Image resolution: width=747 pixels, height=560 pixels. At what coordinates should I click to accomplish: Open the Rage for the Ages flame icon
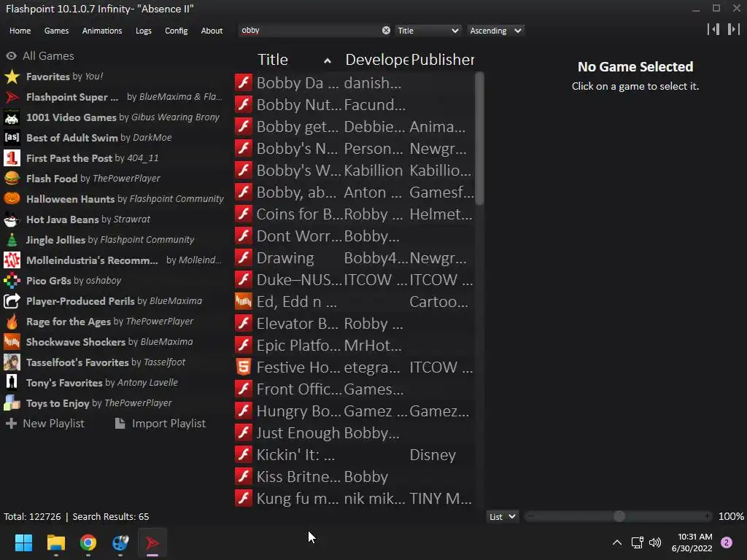[x=12, y=322]
